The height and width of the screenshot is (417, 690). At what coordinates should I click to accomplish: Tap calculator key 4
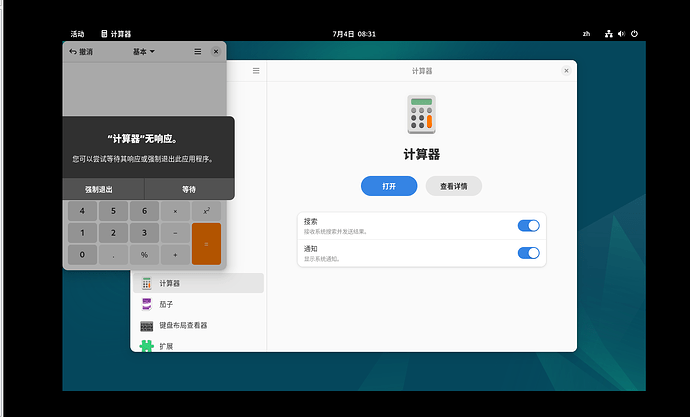pyautogui.click(x=82, y=211)
